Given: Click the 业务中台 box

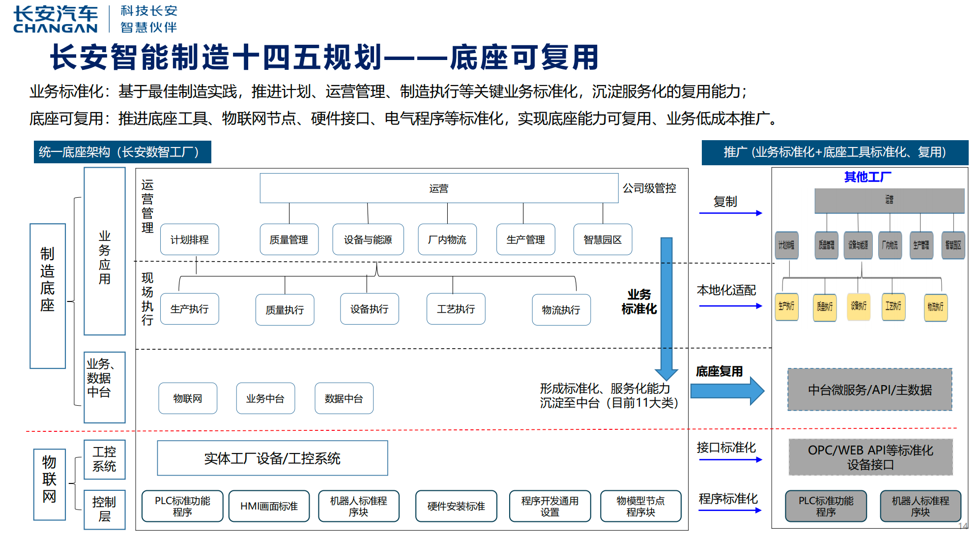Looking at the screenshot, I should click(x=265, y=398).
